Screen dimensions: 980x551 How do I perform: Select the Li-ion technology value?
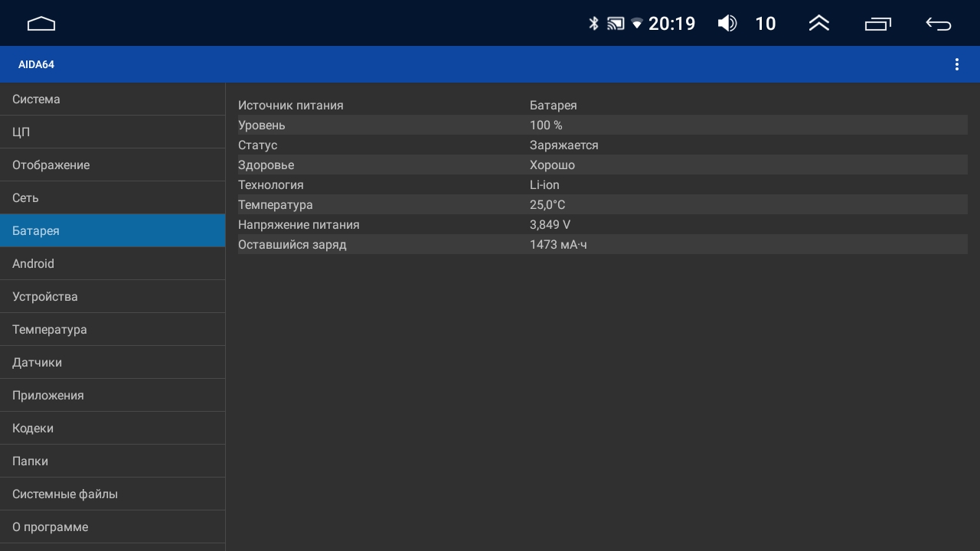(544, 185)
